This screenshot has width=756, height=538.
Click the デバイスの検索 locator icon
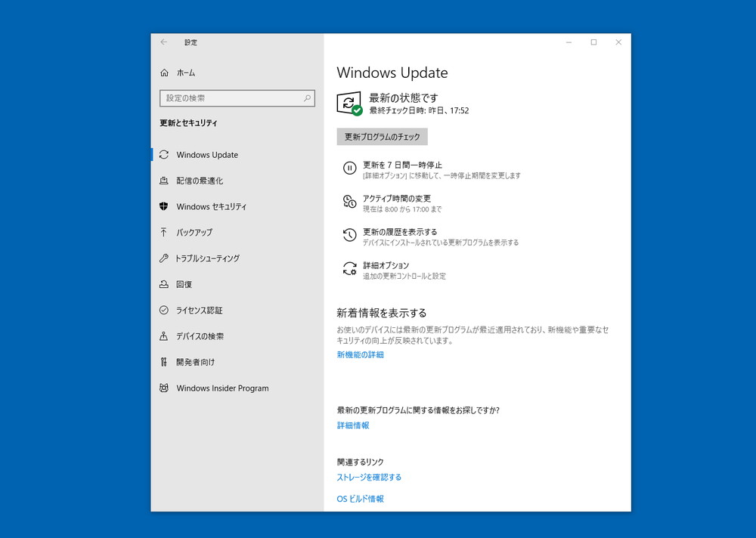tap(164, 336)
